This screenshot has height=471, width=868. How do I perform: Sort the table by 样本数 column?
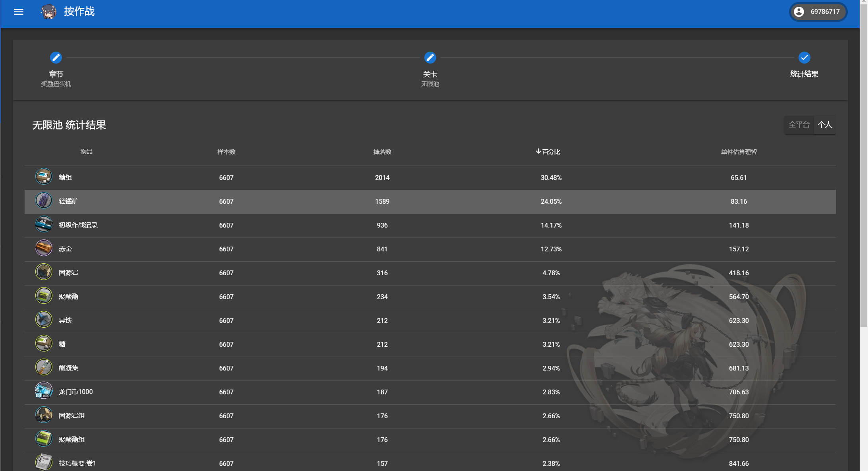[x=226, y=151]
